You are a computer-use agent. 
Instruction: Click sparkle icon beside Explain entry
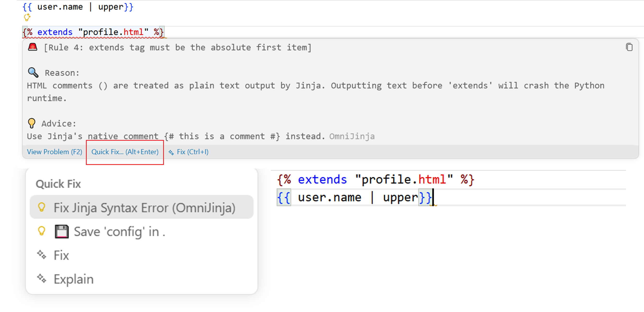coord(42,278)
